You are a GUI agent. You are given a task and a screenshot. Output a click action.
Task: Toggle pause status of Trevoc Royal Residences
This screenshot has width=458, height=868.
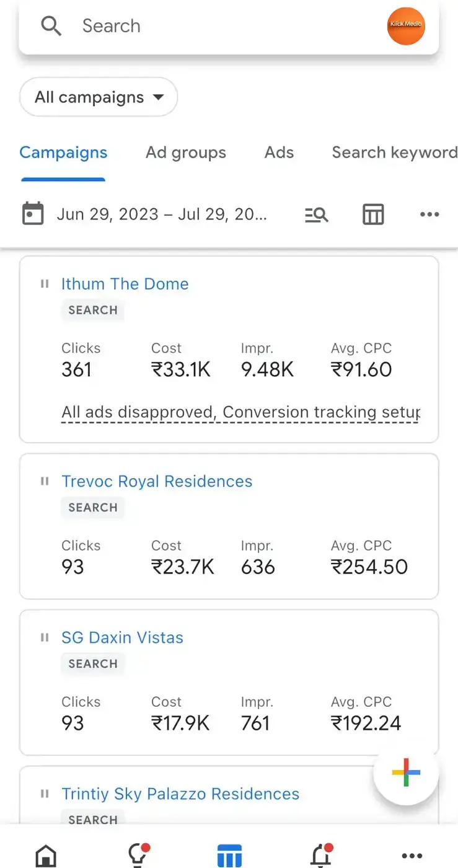pos(45,481)
